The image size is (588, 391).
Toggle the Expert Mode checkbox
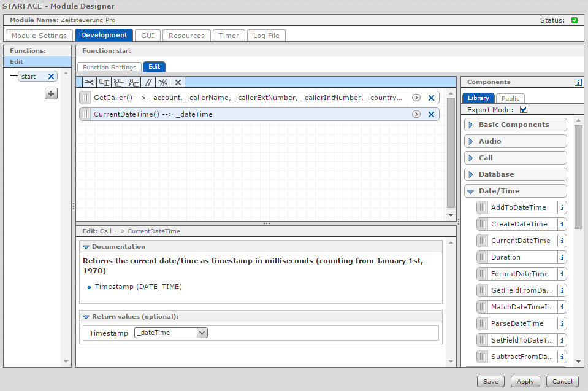[x=524, y=110]
